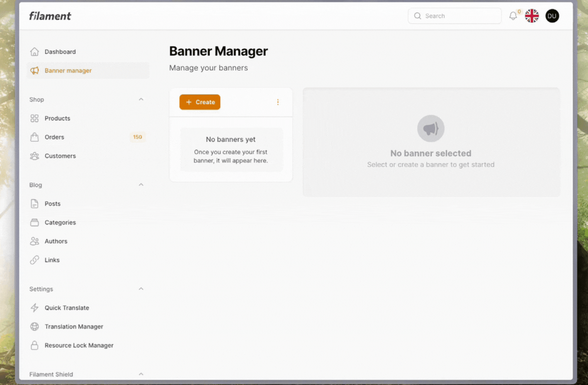Open the three-dot actions menu
Image resolution: width=588 pixels, height=385 pixels.
click(278, 102)
